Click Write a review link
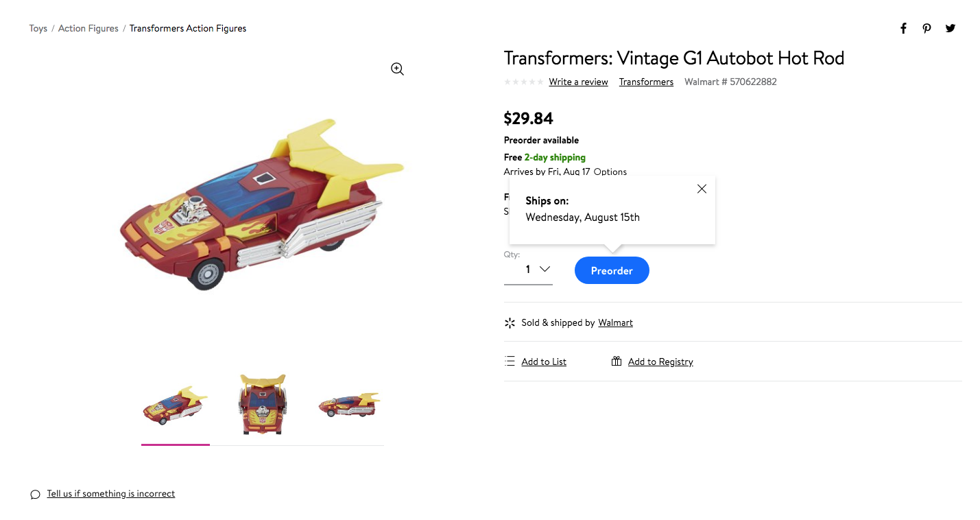The width and height of the screenshot is (980, 520). tap(578, 82)
